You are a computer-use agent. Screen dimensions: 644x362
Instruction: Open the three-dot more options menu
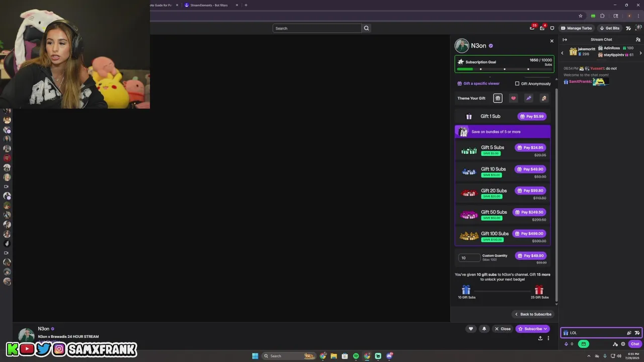tap(548, 338)
